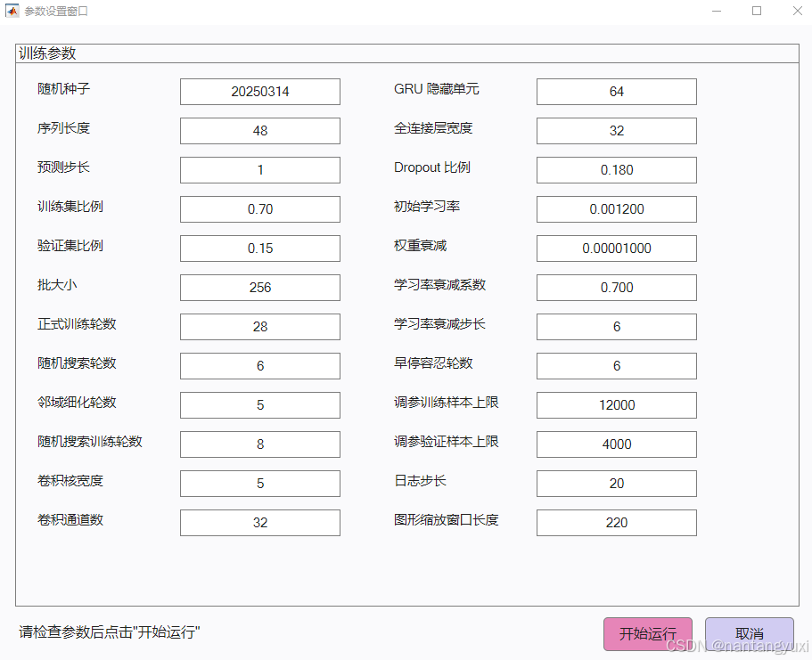Select the 学习率衰减系数 input field
The width and height of the screenshot is (812, 660).
(x=617, y=288)
